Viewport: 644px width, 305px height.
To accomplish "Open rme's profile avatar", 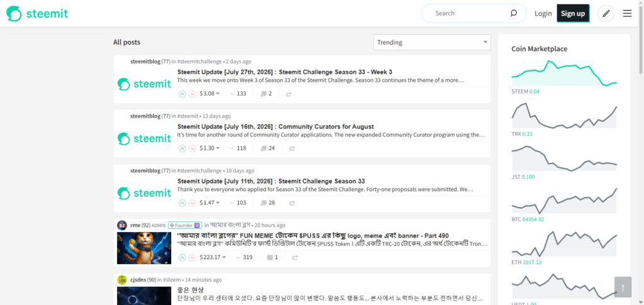I will [122, 225].
